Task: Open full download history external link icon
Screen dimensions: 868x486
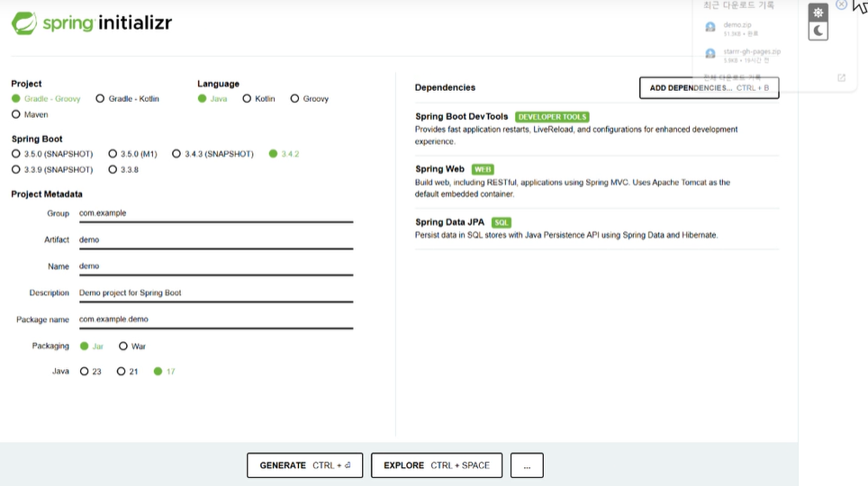Action: point(841,78)
